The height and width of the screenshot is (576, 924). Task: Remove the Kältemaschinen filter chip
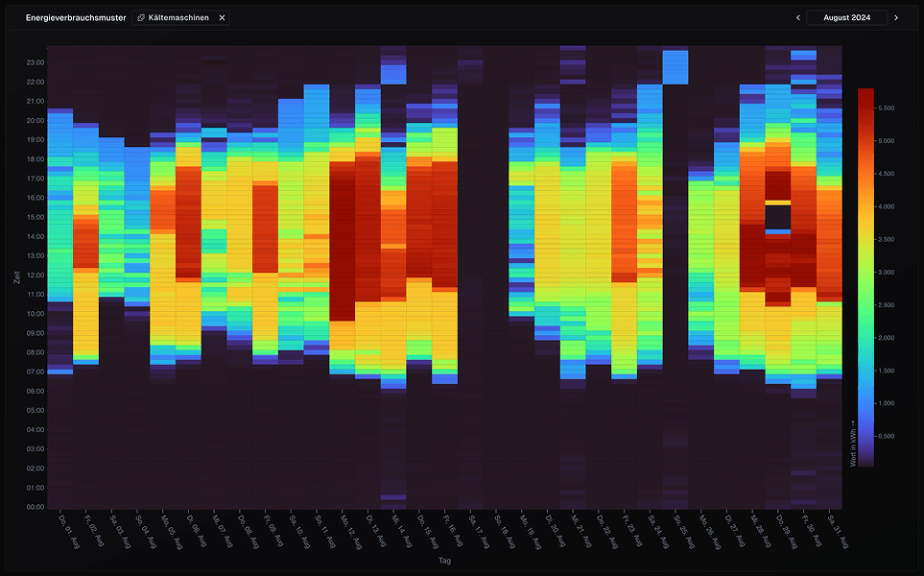[222, 17]
